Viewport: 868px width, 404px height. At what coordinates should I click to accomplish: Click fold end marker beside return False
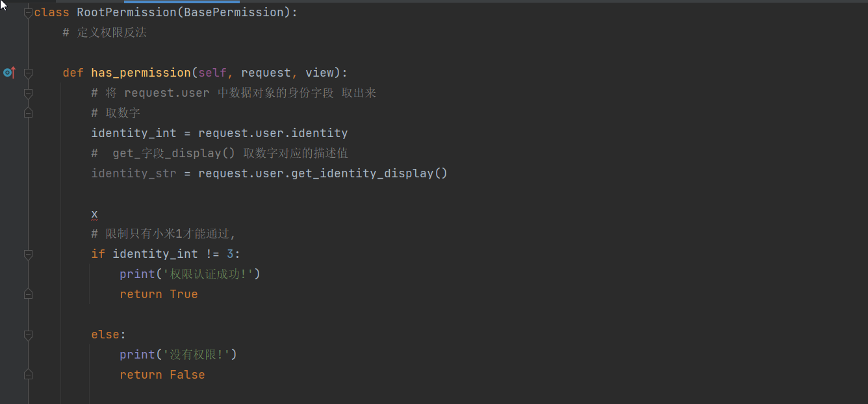[x=28, y=375]
